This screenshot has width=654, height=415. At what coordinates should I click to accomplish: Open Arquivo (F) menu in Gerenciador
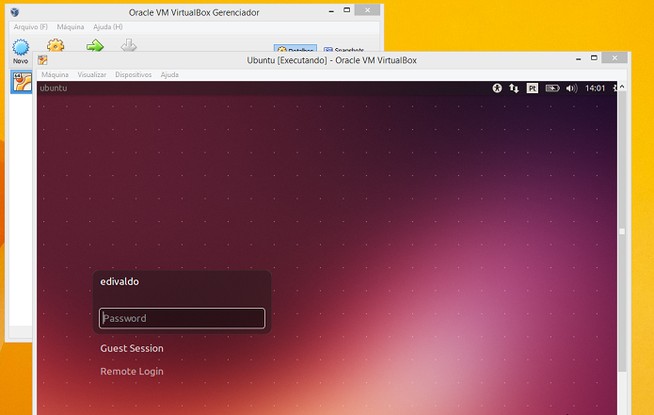pos(30,27)
